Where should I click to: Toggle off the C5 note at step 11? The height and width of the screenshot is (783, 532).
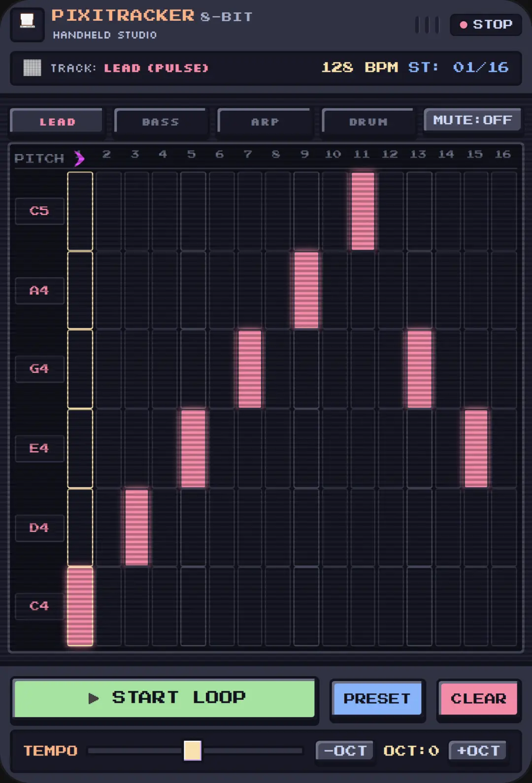363,211
